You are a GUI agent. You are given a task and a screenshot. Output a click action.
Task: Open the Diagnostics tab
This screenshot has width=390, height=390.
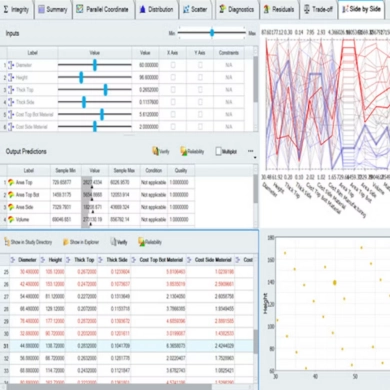[x=237, y=9]
